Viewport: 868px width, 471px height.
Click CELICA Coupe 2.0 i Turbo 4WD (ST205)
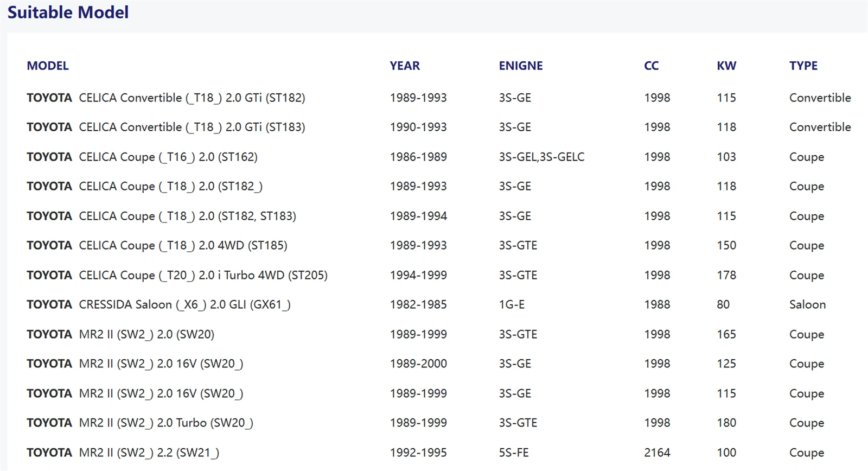tap(203, 275)
